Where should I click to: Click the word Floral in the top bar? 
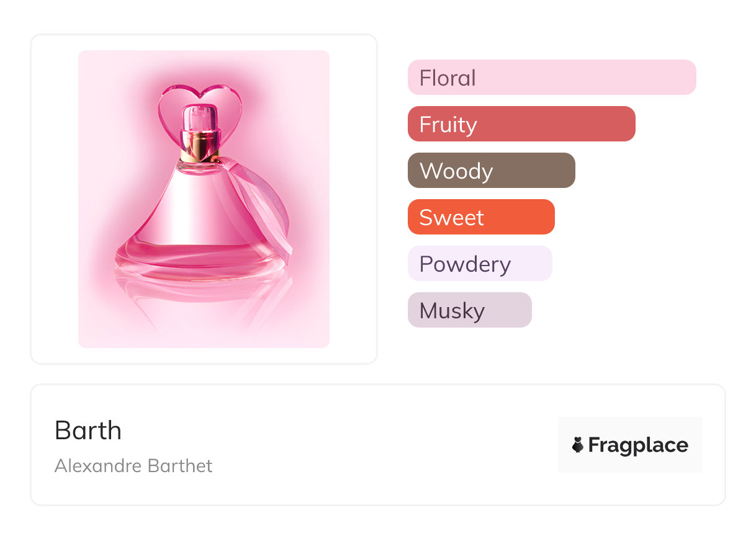[448, 78]
